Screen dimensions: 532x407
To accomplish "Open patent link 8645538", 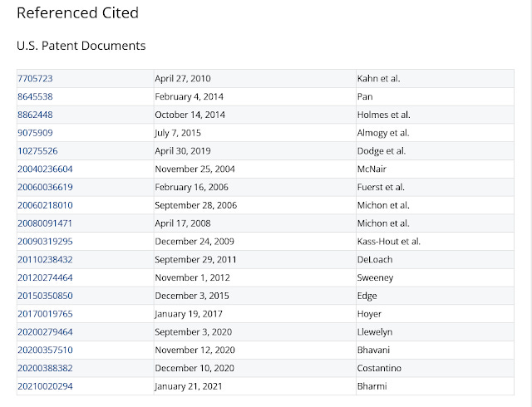I will tap(35, 96).
